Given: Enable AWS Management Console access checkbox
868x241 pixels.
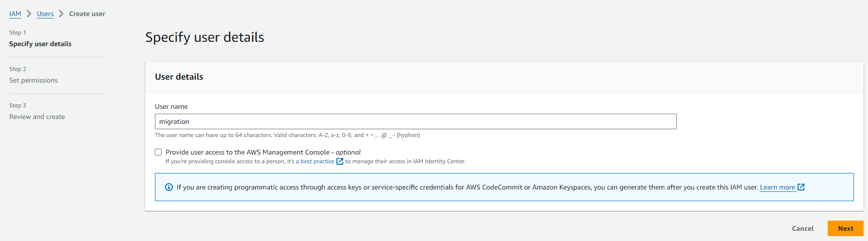Looking at the screenshot, I should click(x=158, y=152).
